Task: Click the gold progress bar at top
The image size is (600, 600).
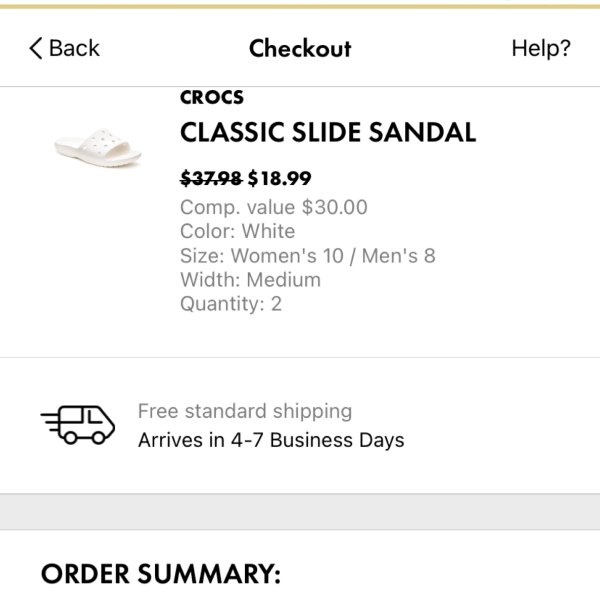Action: coord(300,7)
